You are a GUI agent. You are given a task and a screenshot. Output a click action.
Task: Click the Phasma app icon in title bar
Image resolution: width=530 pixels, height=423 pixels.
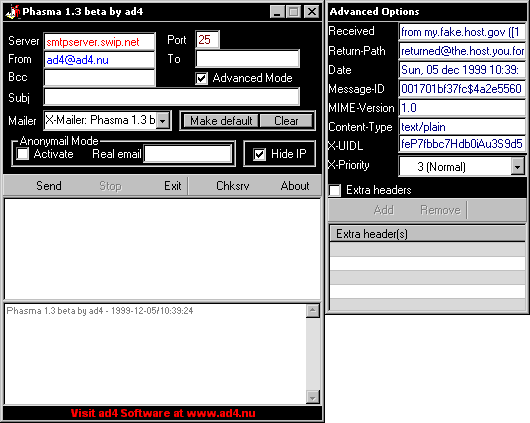[x=13, y=12]
